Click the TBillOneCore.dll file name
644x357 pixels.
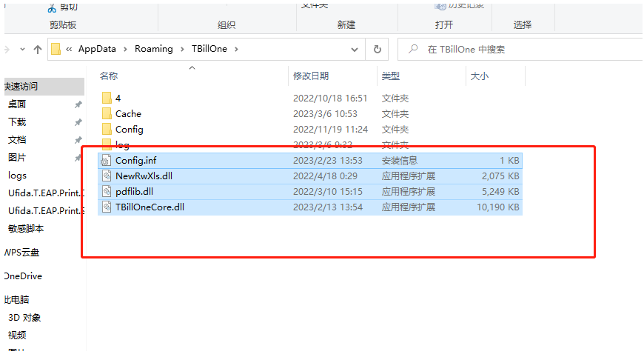point(150,207)
